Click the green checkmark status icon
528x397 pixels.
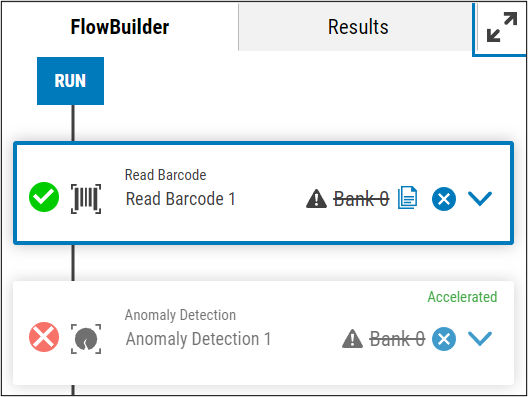[x=44, y=197]
